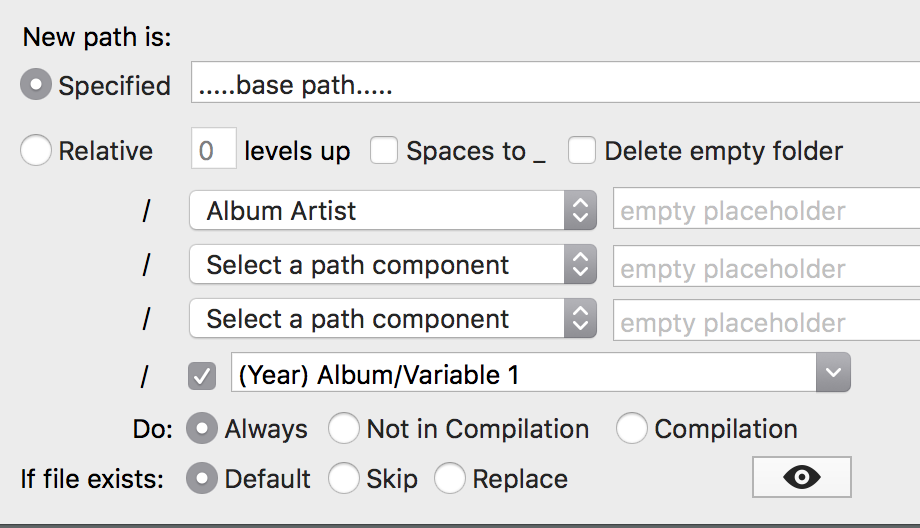Click the levels up number field
This screenshot has width=920, height=528.
point(213,151)
